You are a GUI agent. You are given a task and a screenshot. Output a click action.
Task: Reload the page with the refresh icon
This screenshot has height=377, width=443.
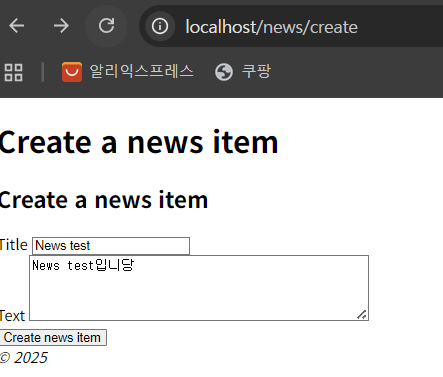click(x=106, y=26)
